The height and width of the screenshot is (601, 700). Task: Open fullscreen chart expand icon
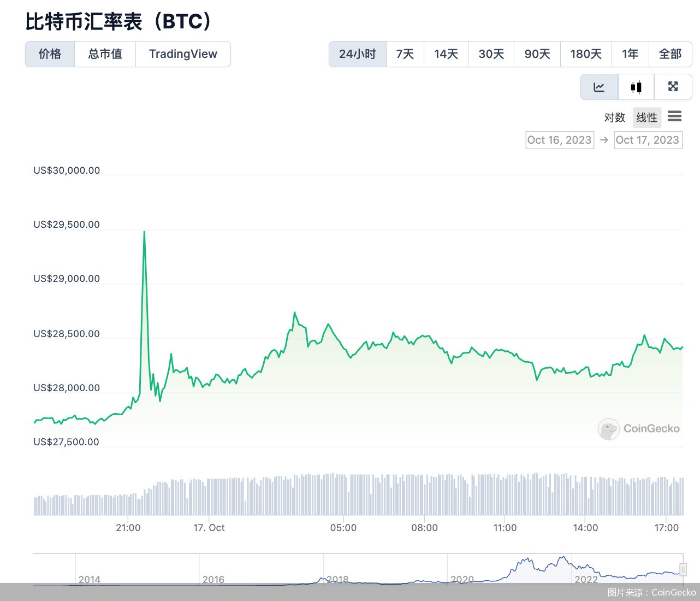point(673,87)
